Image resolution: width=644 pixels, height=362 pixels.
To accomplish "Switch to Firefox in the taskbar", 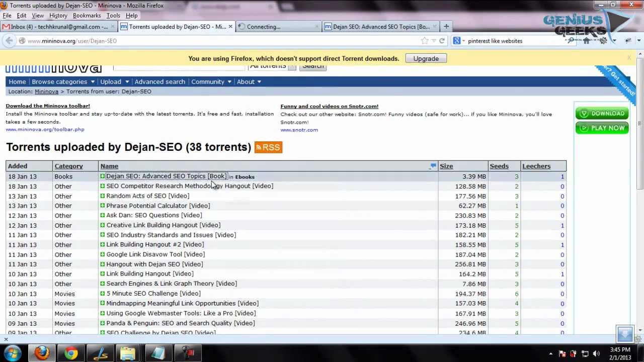I will [x=42, y=353].
